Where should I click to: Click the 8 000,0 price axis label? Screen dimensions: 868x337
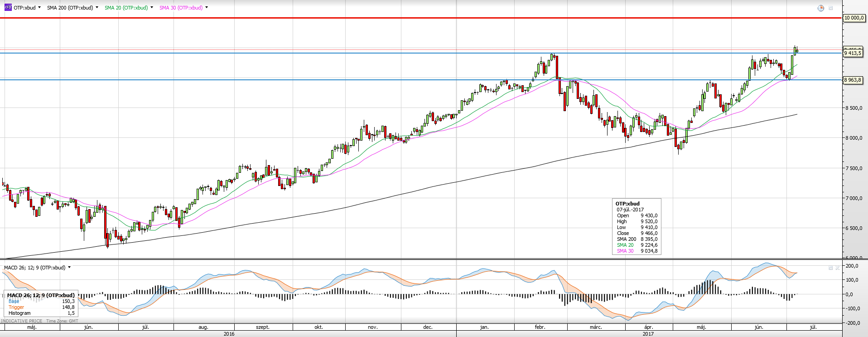854,138
